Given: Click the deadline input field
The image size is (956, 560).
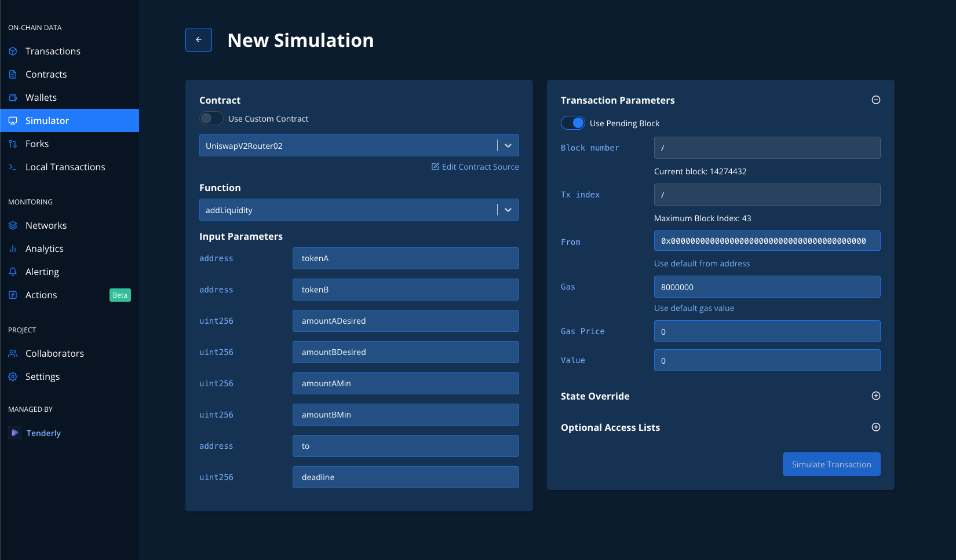Looking at the screenshot, I should click(406, 477).
